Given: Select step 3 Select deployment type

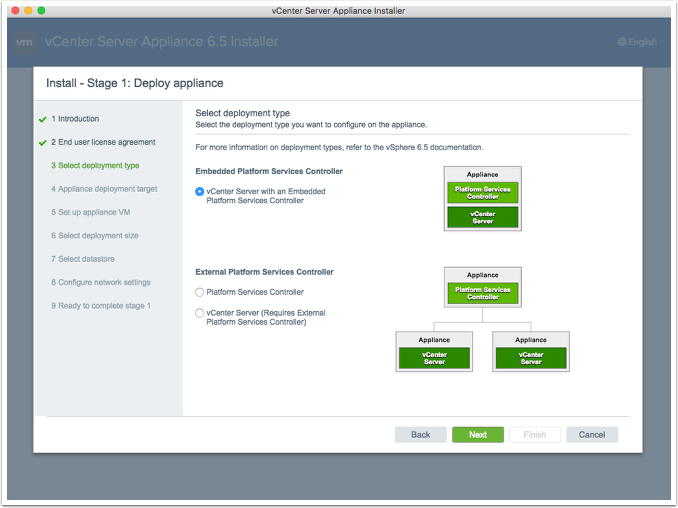Looking at the screenshot, I should (95, 165).
